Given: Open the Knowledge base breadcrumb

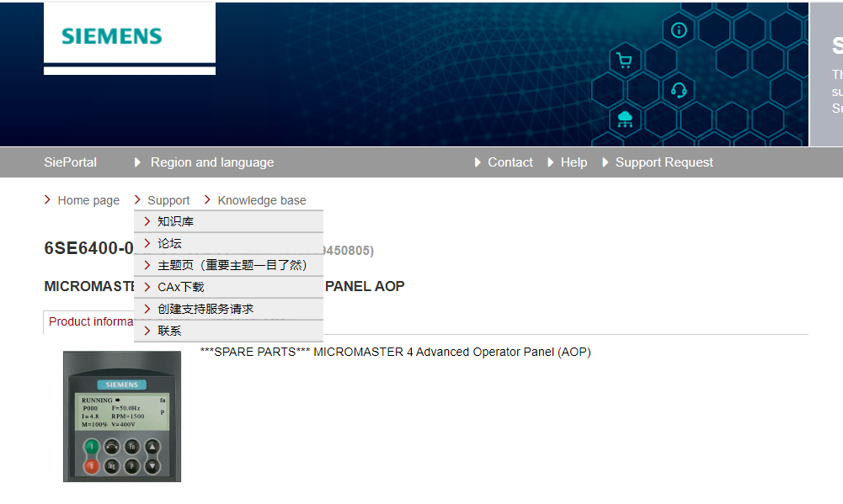Looking at the screenshot, I should [x=261, y=200].
